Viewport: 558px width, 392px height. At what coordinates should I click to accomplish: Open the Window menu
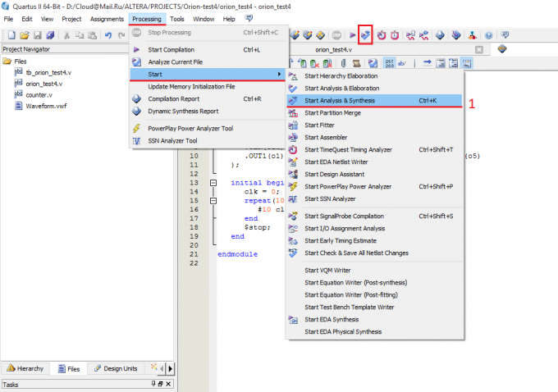(x=204, y=19)
